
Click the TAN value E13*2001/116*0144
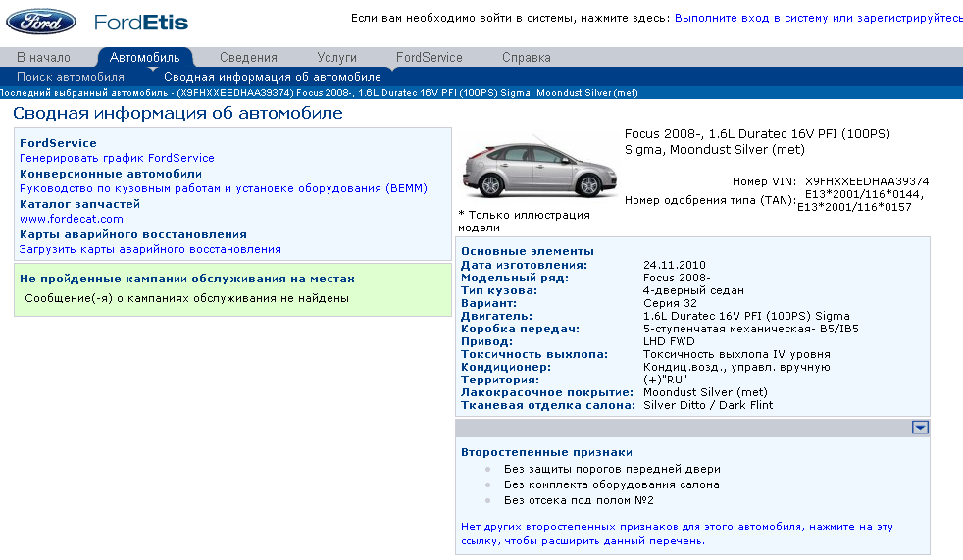[864, 194]
